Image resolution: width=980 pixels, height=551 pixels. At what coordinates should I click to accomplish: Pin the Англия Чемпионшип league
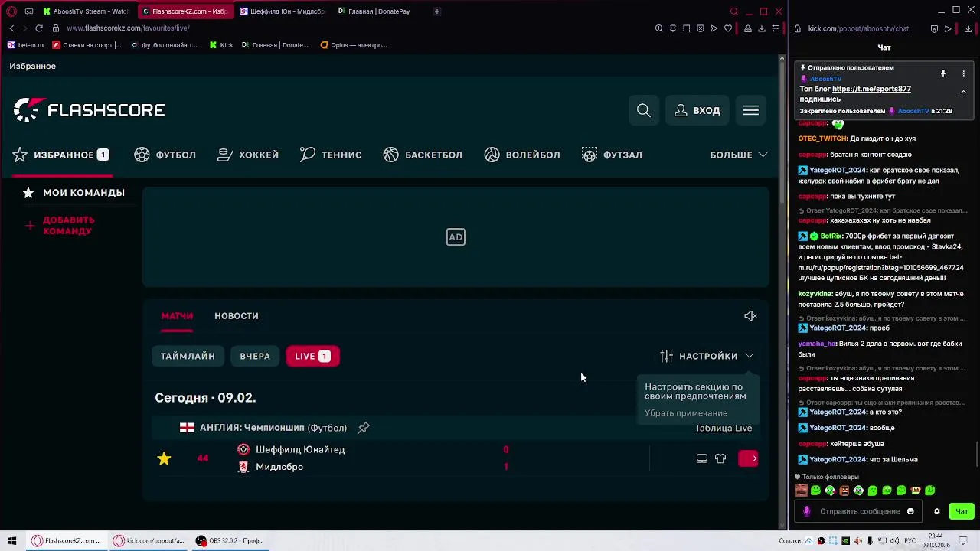[x=364, y=428]
